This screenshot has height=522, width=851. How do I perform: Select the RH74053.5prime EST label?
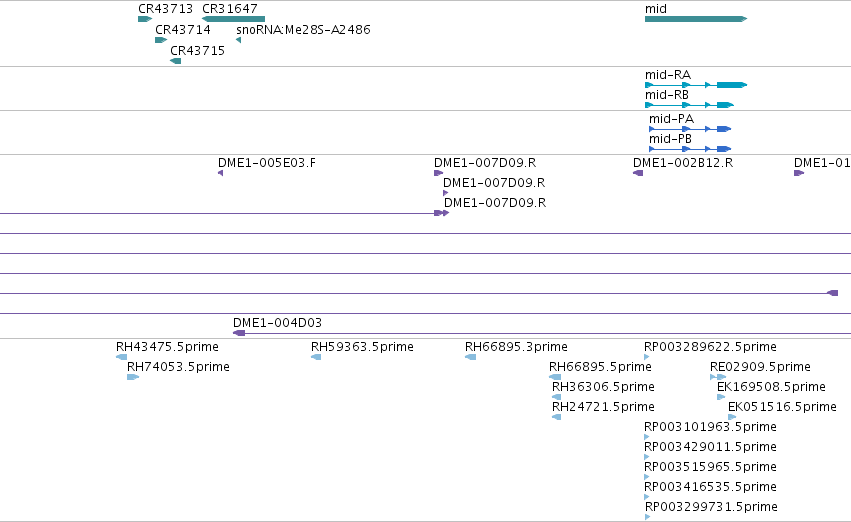pos(178,367)
